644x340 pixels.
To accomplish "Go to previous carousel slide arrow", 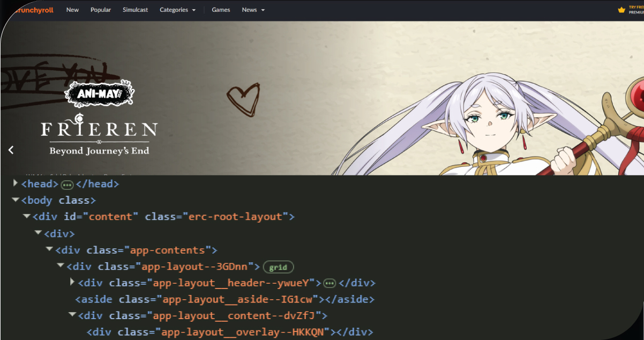I will pos(11,150).
